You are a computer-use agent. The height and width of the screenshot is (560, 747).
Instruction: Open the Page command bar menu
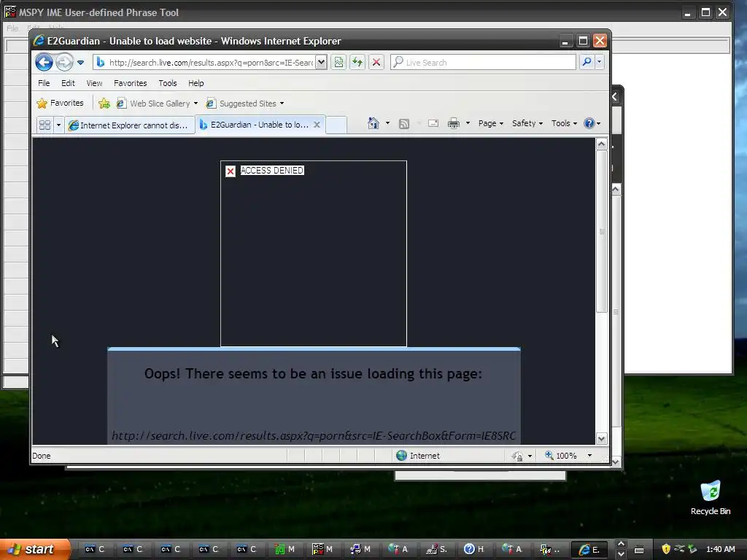(491, 123)
